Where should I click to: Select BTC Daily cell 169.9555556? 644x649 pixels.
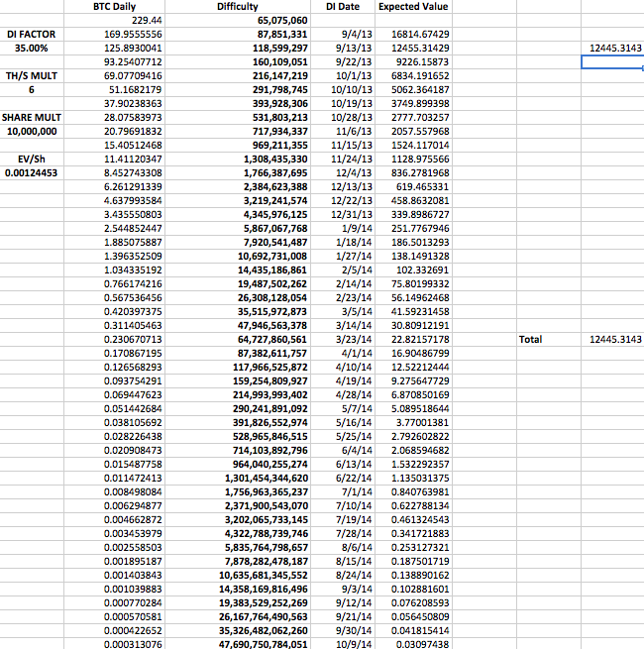click(x=114, y=35)
